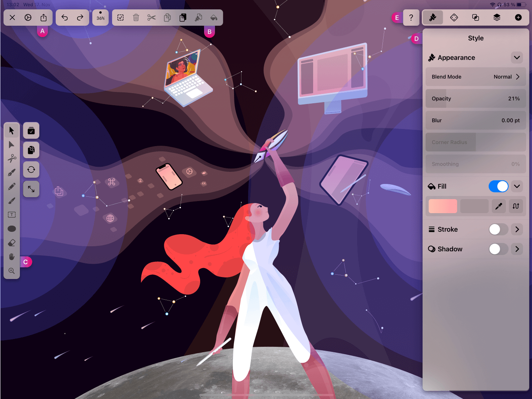Viewport: 532px width, 399px height.
Task: Select the pink phone illustration
Action: (169, 177)
